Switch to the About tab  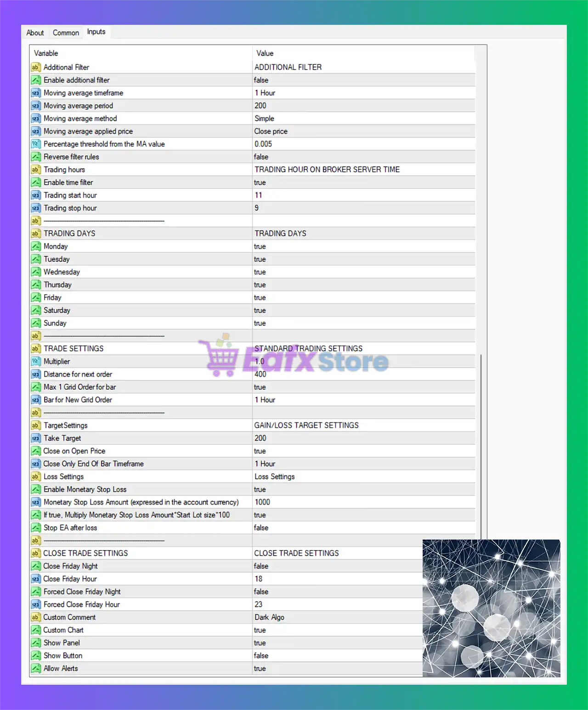35,33
